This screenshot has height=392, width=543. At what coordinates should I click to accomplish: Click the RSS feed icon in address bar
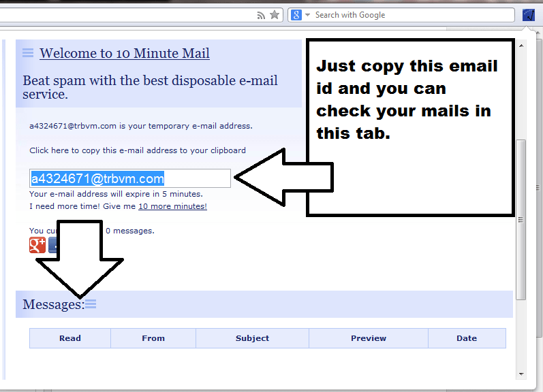point(261,15)
